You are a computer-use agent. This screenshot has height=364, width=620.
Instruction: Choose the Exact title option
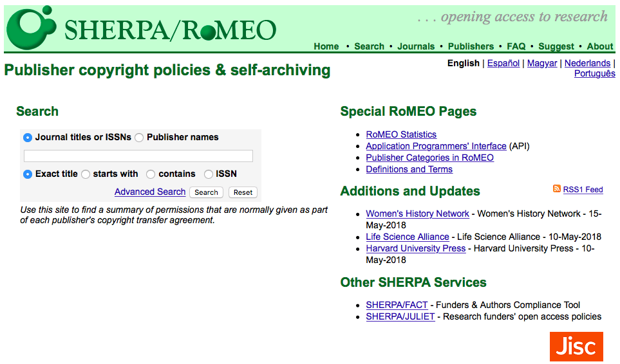point(28,174)
